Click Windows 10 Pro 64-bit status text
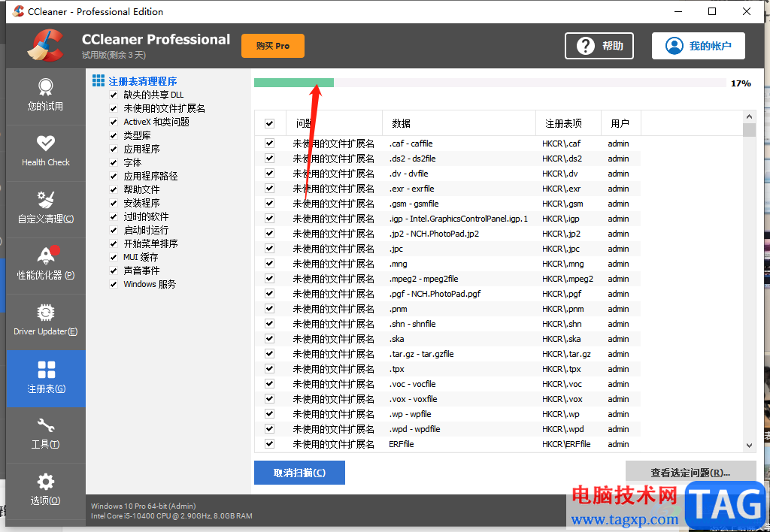Image resolution: width=770 pixels, height=532 pixels. coord(144,506)
